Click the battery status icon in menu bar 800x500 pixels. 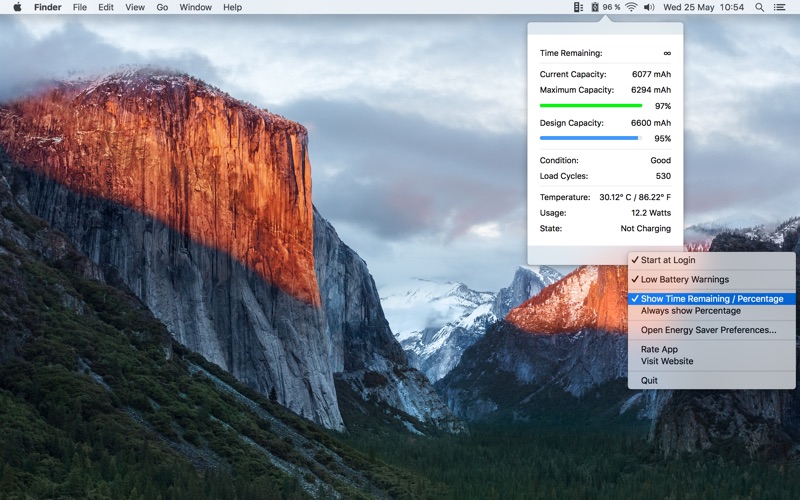(x=595, y=7)
